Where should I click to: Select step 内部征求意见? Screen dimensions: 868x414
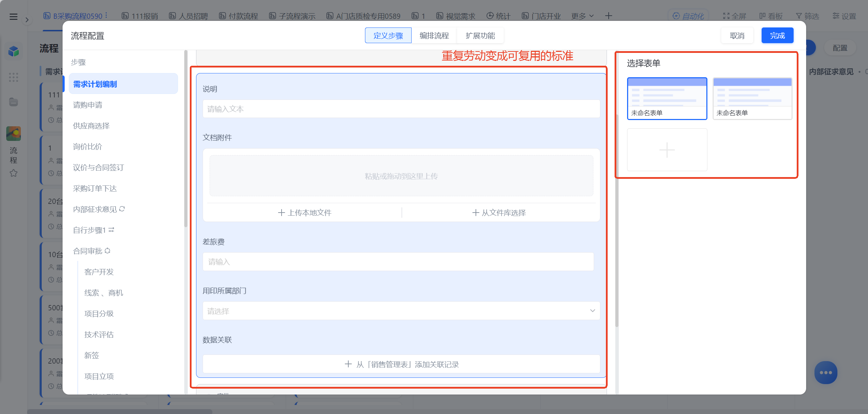[x=95, y=209]
